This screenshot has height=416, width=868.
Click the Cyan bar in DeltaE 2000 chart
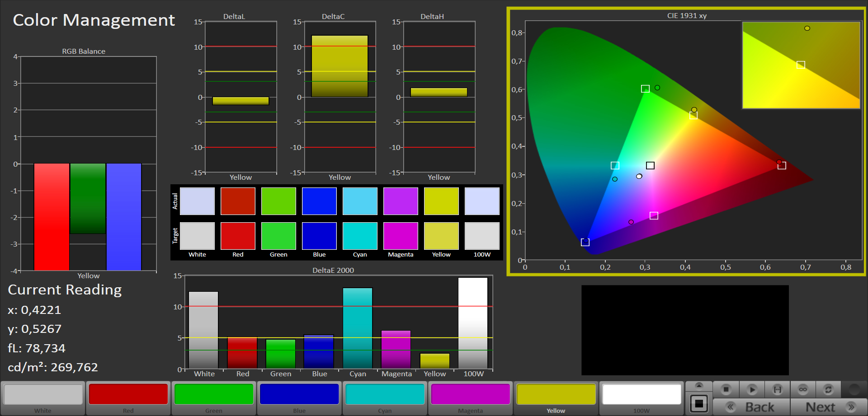click(x=358, y=328)
